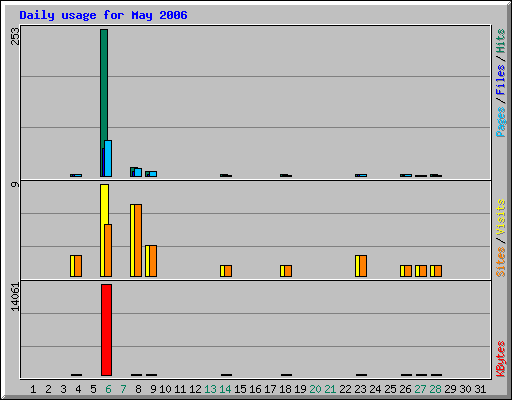Click the small KBytes bar for day 8

pos(136,375)
